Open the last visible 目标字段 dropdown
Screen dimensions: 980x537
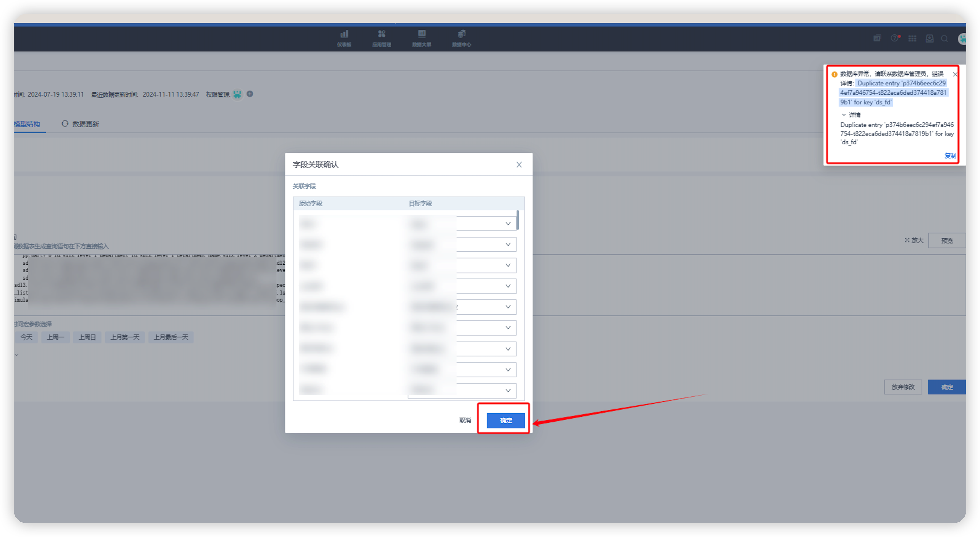[462, 390]
